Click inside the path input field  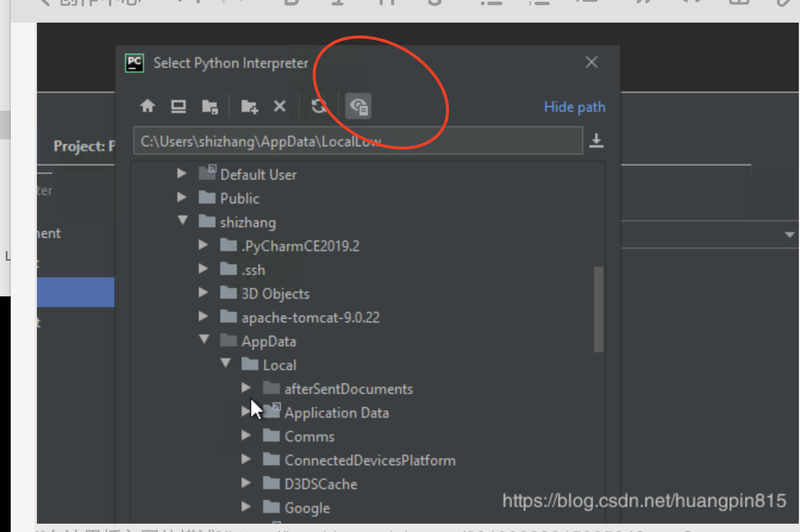pyautogui.click(x=357, y=141)
